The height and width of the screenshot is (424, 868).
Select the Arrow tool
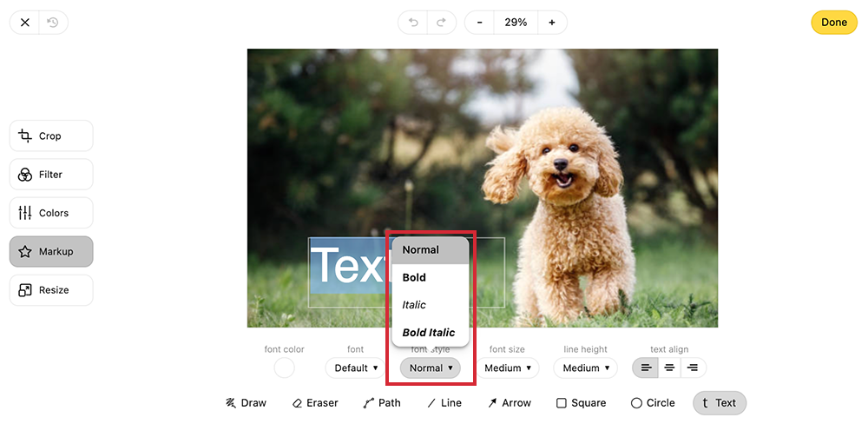[x=509, y=403]
